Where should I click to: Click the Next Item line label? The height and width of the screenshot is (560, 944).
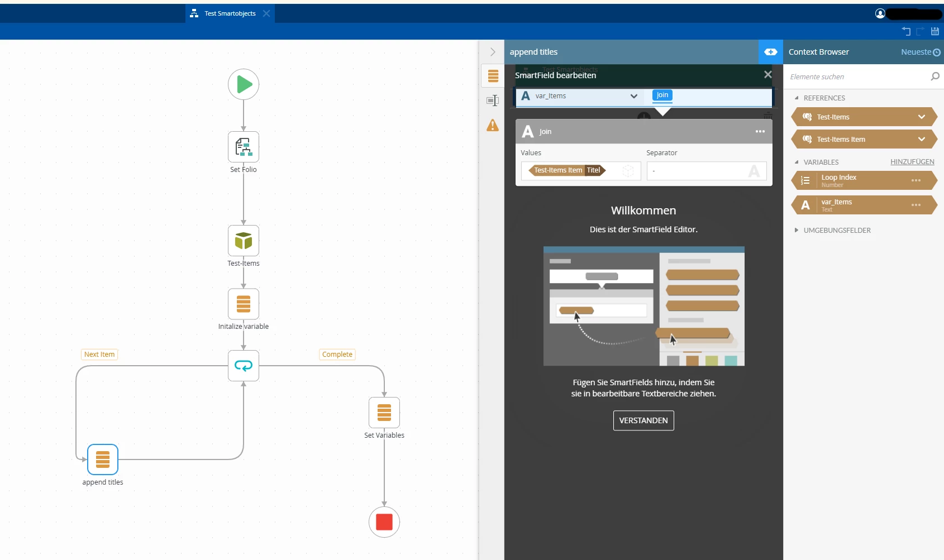pos(99,355)
